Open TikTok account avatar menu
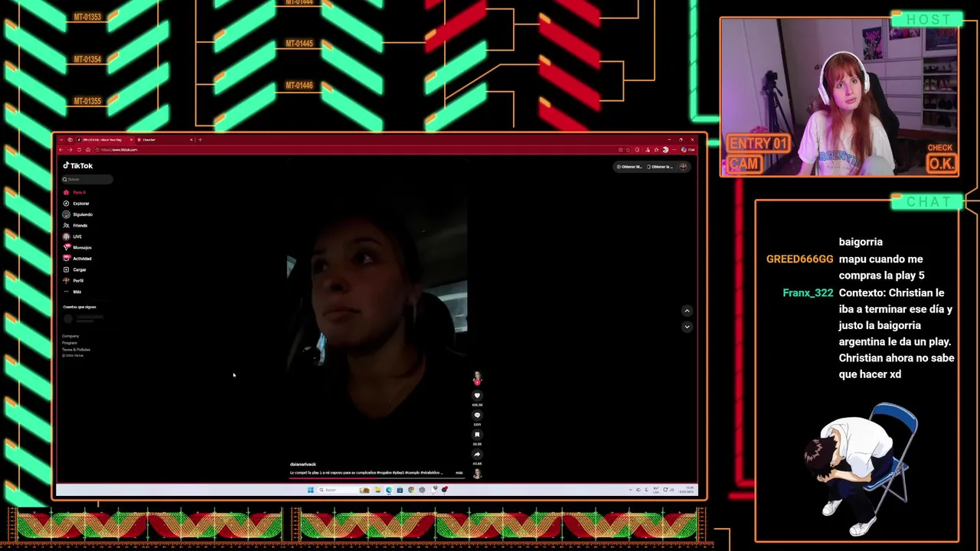The image size is (980, 551). coord(683,167)
